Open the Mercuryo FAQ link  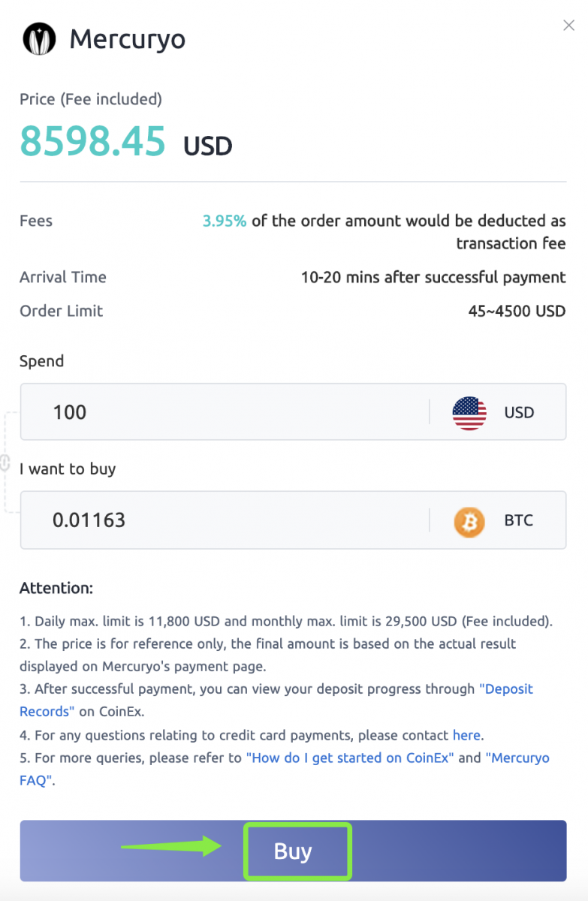tap(520, 758)
